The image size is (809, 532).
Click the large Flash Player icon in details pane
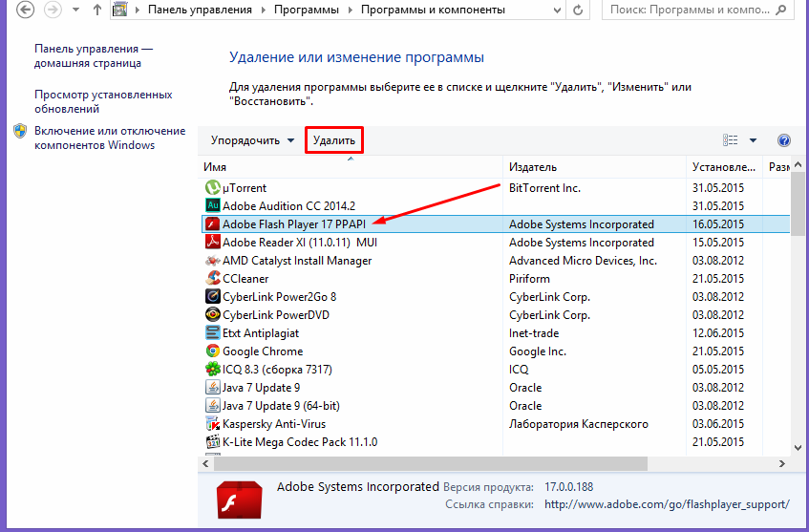239,500
